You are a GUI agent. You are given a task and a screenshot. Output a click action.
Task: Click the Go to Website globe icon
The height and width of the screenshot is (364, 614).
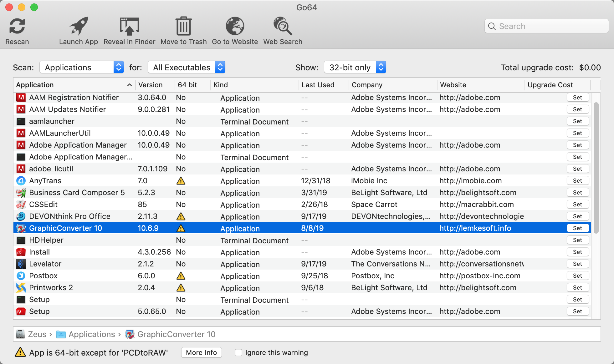235,26
